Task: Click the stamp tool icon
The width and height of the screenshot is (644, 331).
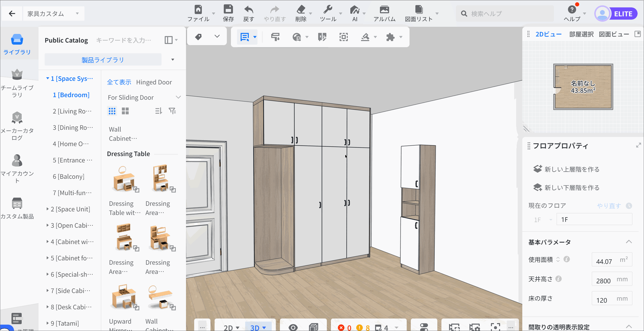Action: pyautogui.click(x=365, y=37)
